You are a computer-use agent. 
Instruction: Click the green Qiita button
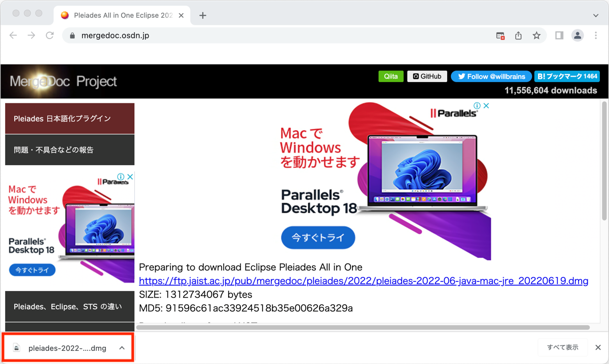coord(391,77)
